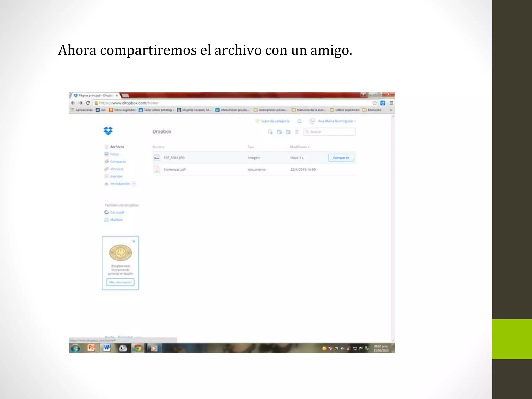Screen dimensions: 532x399
Task: Open Word from the taskbar
Action: click(x=107, y=348)
